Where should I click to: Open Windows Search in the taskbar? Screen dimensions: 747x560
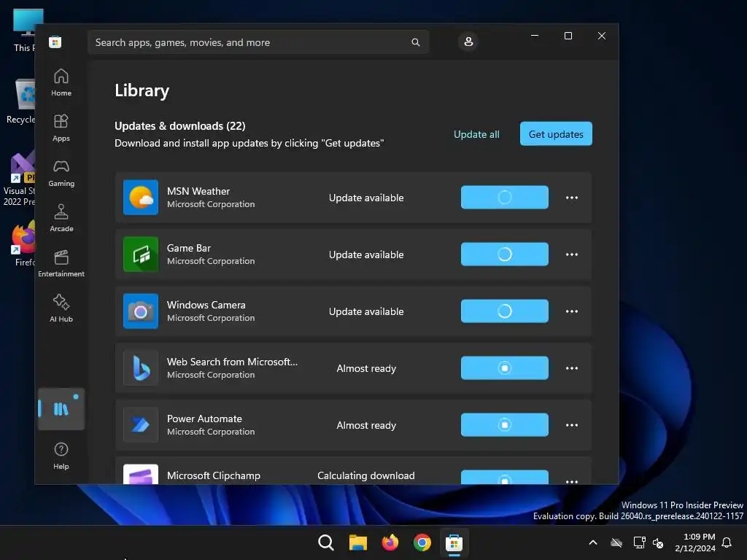(326, 542)
